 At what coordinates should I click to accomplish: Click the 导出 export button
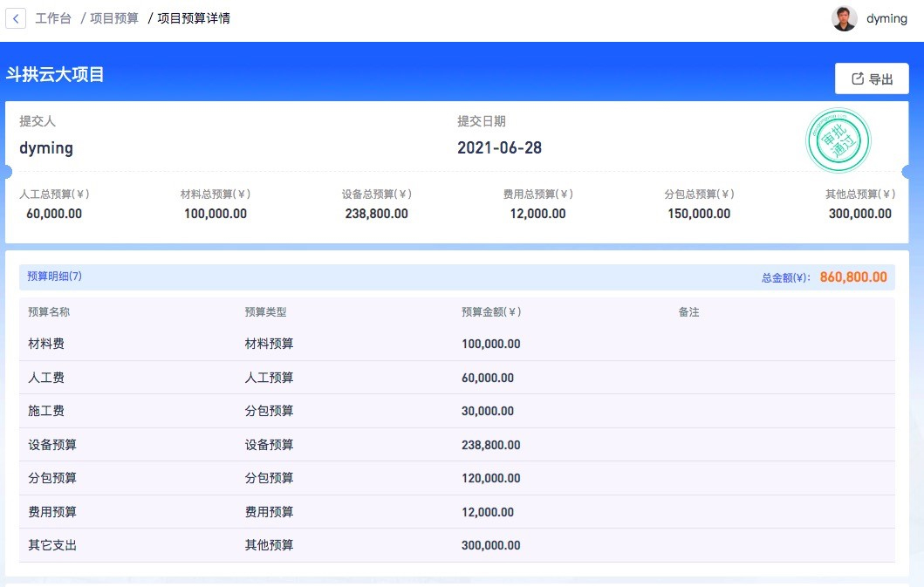point(872,78)
